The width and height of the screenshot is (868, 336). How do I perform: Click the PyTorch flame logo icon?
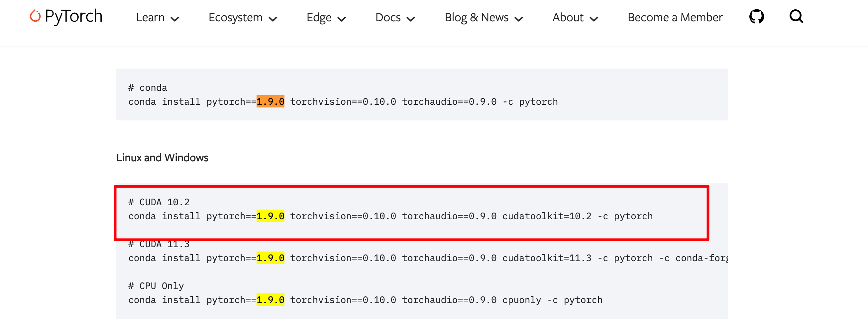coord(35,16)
